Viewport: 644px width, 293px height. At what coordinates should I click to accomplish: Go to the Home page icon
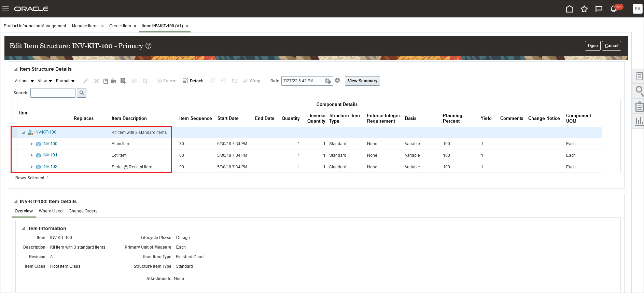(x=570, y=9)
